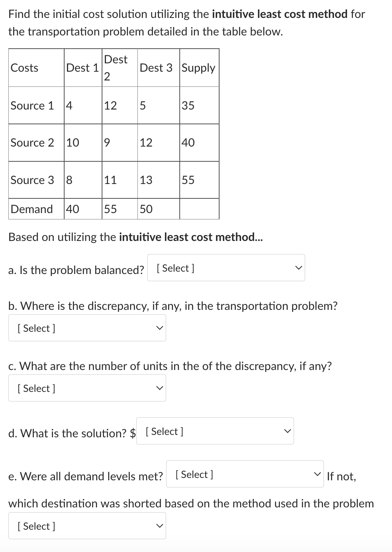Open the solution dollar amount Select dropdown
Viewport: 392px width, 552px height.
click(214, 431)
